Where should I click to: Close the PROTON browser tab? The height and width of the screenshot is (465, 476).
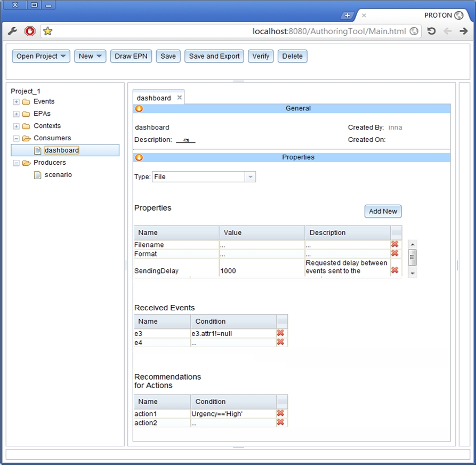(x=364, y=15)
